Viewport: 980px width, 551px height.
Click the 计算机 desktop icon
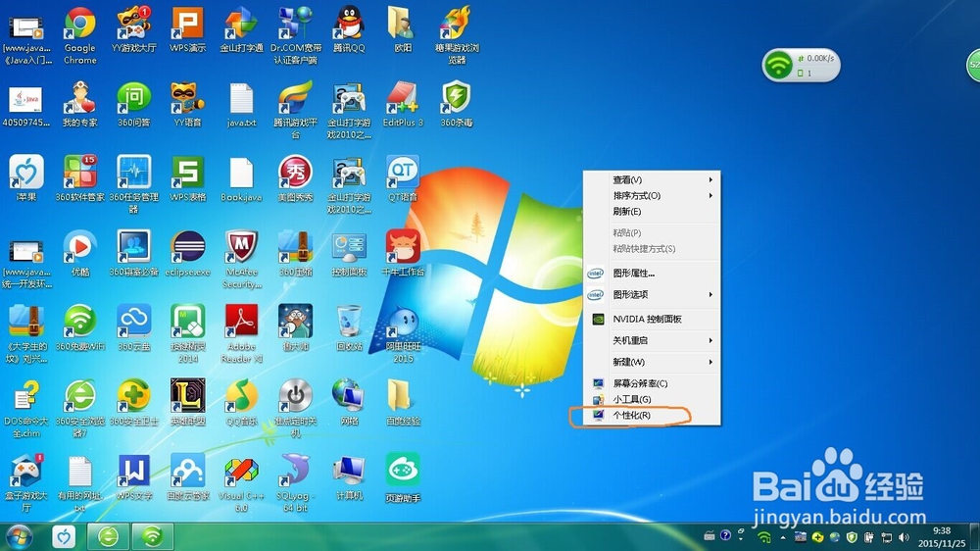pos(349,477)
